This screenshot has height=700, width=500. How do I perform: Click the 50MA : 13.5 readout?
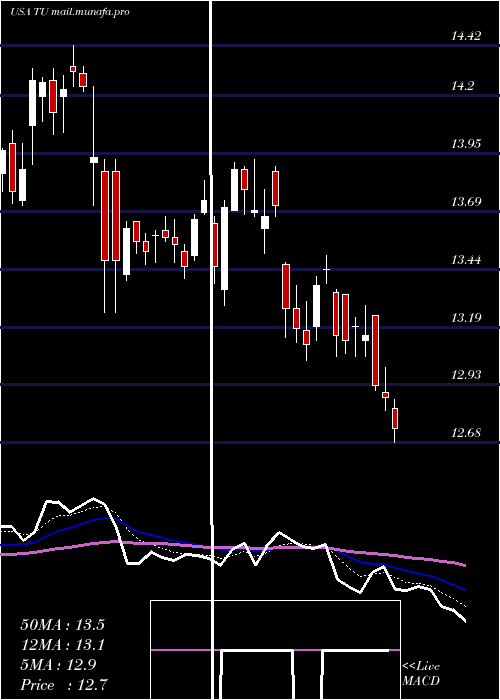click(62, 625)
